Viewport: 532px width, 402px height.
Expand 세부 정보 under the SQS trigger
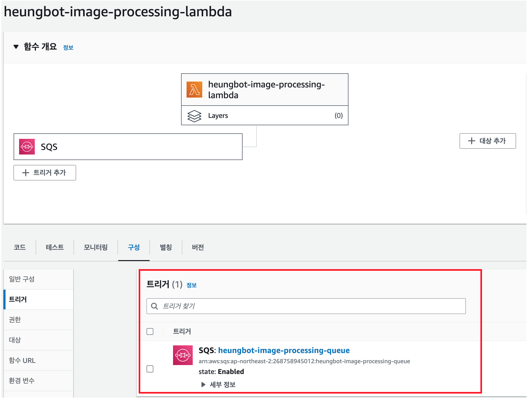[219, 384]
